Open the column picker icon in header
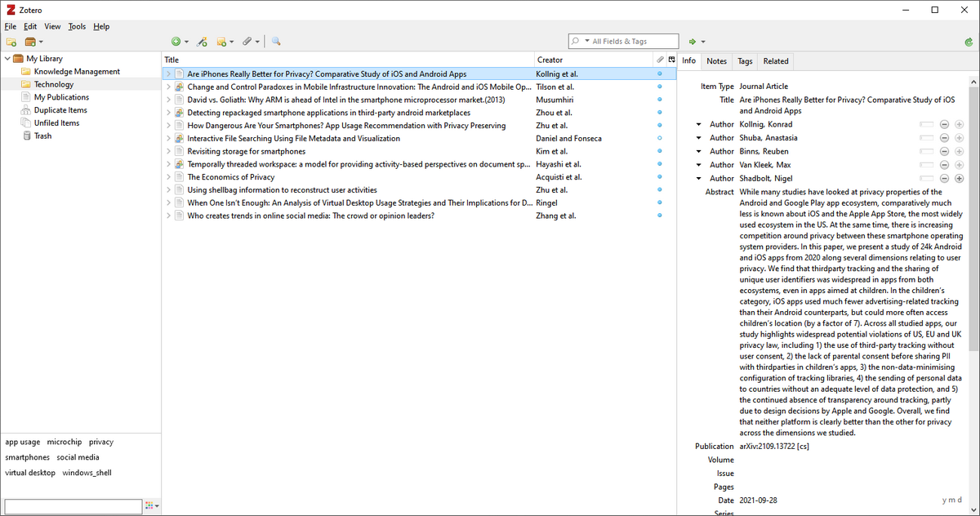This screenshot has height=516, width=980. [671, 60]
